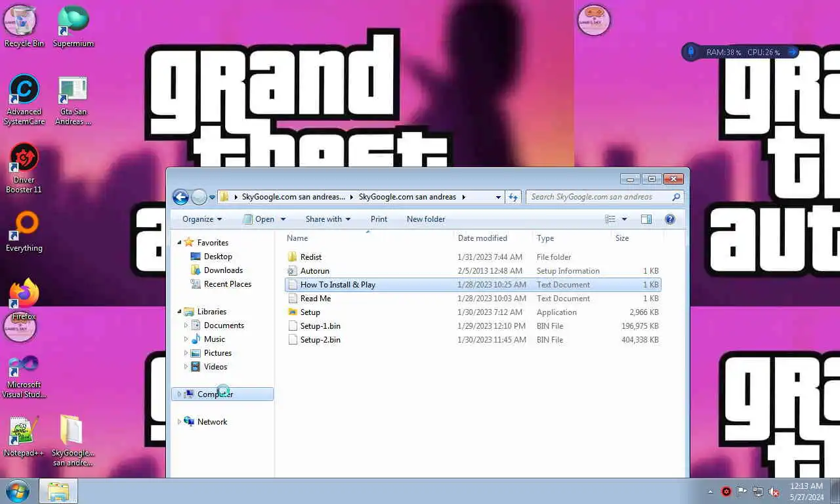This screenshot has width=840, height=504.
Task: Launch Notepad++ desktop shortcut
Action: click(x=24, y=436)
